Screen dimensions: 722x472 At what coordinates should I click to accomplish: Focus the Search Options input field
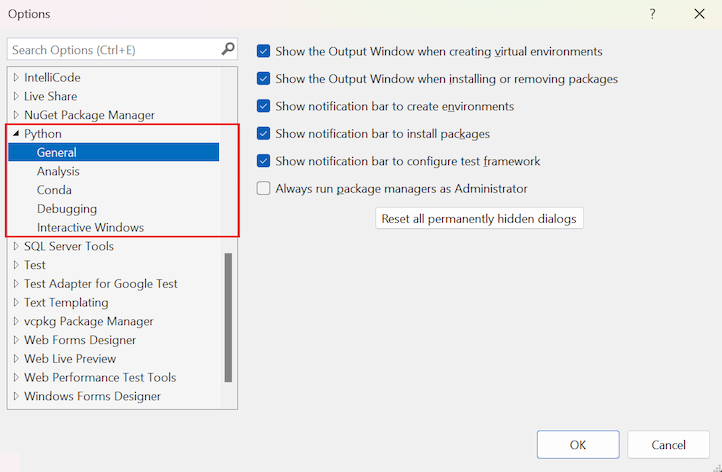coord(115,49)
